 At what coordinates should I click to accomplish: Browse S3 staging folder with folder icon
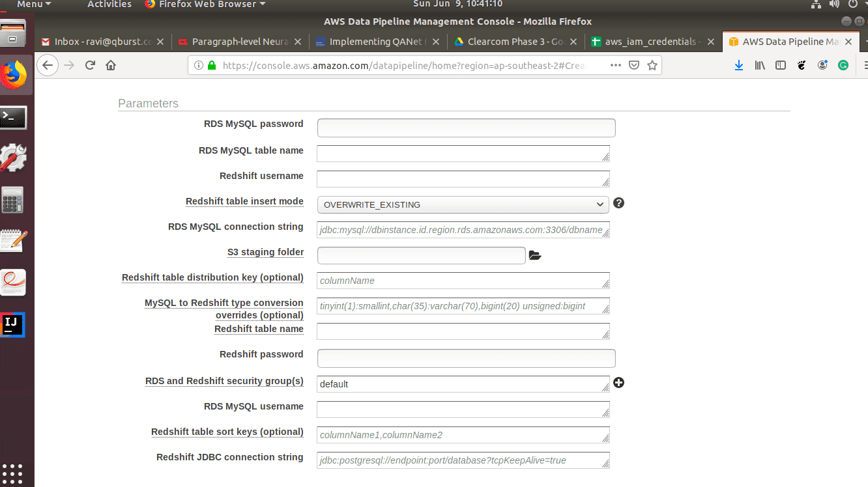click(535, 255)
